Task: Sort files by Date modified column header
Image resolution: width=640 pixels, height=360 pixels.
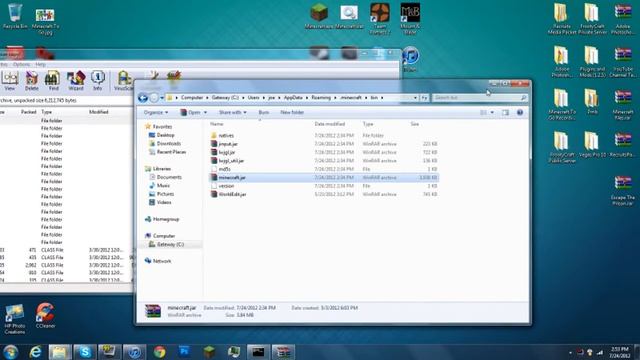Action: click(330, 124)
